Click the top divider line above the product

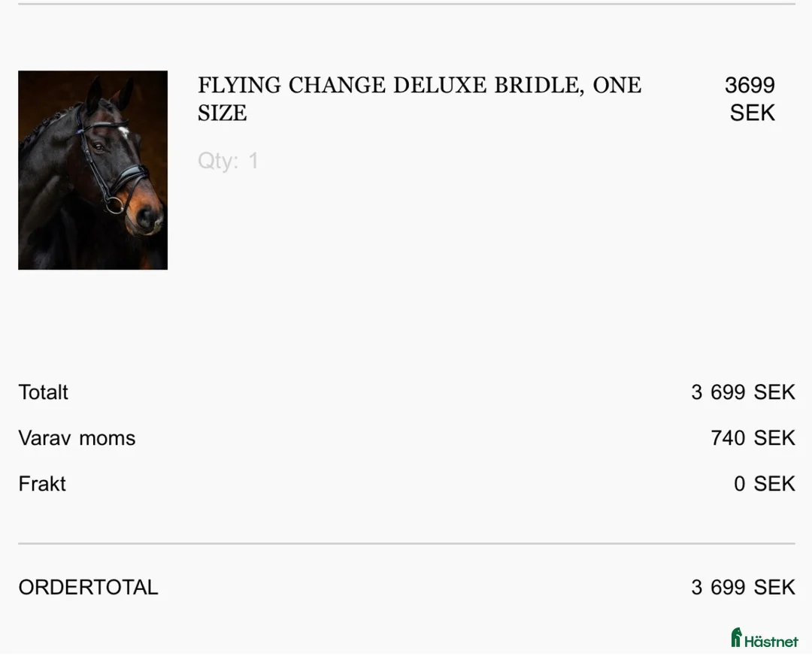point(406,5)
